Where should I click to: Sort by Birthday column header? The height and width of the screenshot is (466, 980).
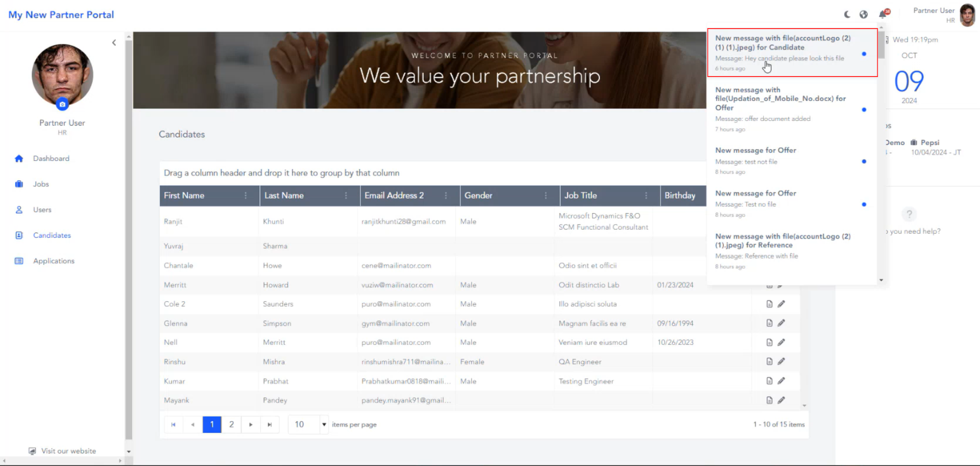coord(680,195)
